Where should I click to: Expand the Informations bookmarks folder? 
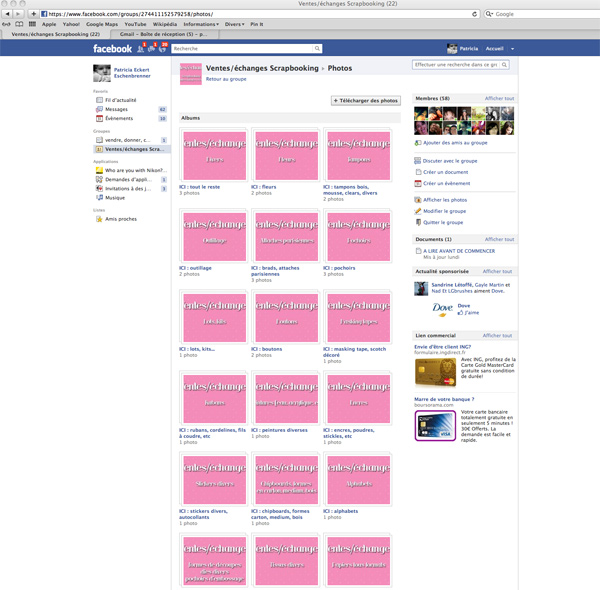point(201,24)
